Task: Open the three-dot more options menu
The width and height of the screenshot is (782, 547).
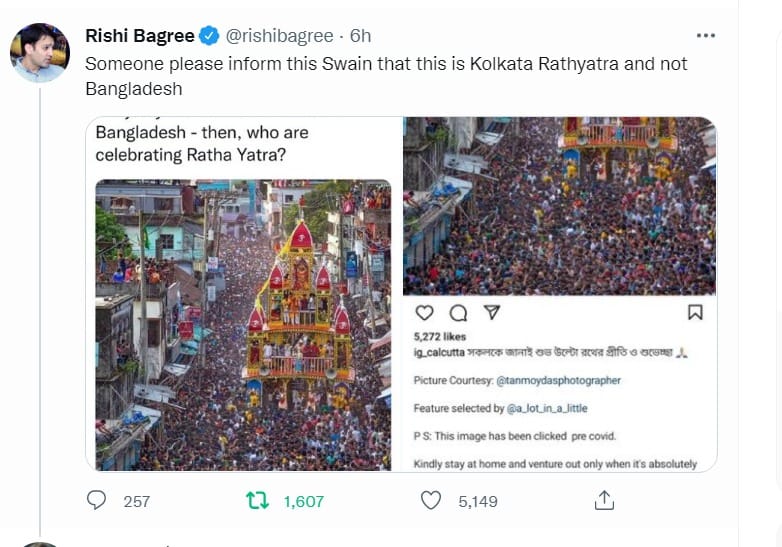Action: tap(706, 35)
